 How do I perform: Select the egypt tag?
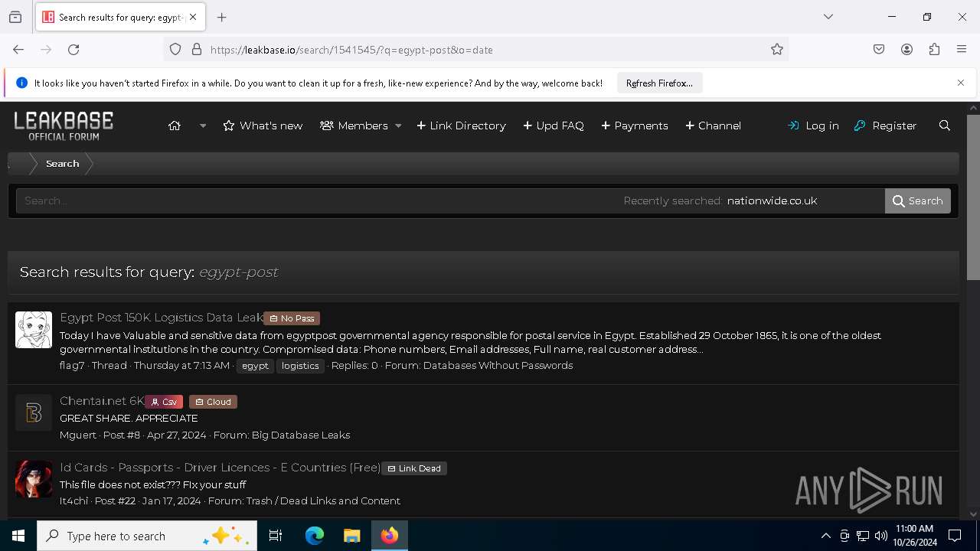[x=255, y=366]
